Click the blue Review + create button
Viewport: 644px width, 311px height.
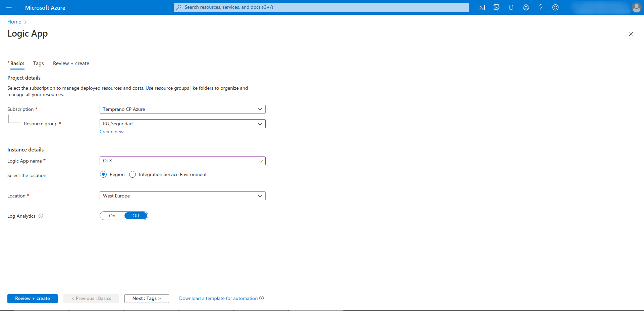[33, 298]
